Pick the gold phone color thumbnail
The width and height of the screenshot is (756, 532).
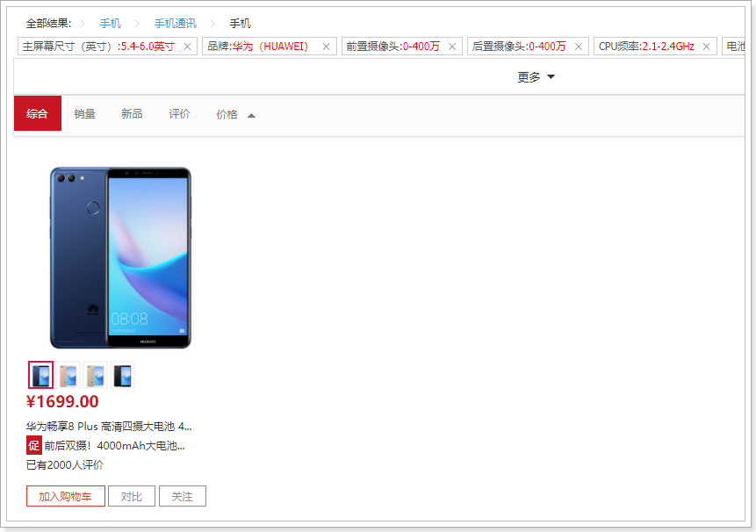(95, 376)
